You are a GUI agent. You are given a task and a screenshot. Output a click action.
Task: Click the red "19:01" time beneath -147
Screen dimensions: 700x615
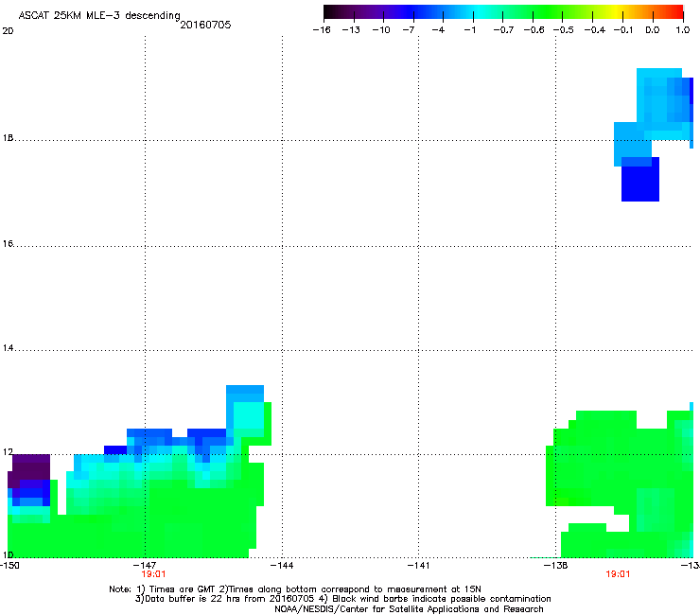tap(153, 574)
